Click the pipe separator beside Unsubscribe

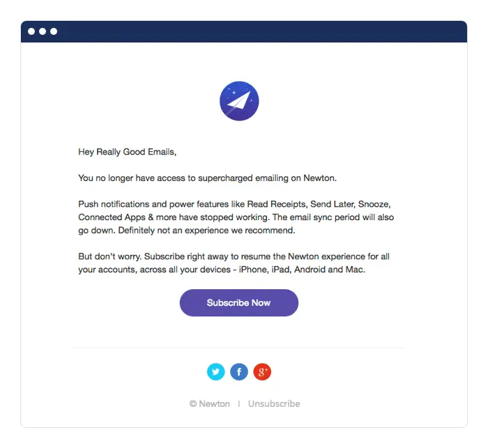[x=239, y=403]
